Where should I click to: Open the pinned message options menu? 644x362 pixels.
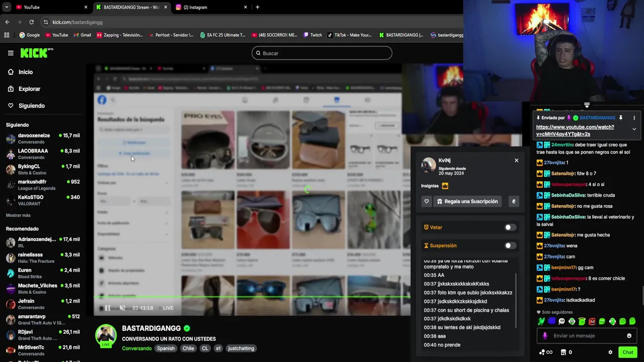tap(634, 118)
